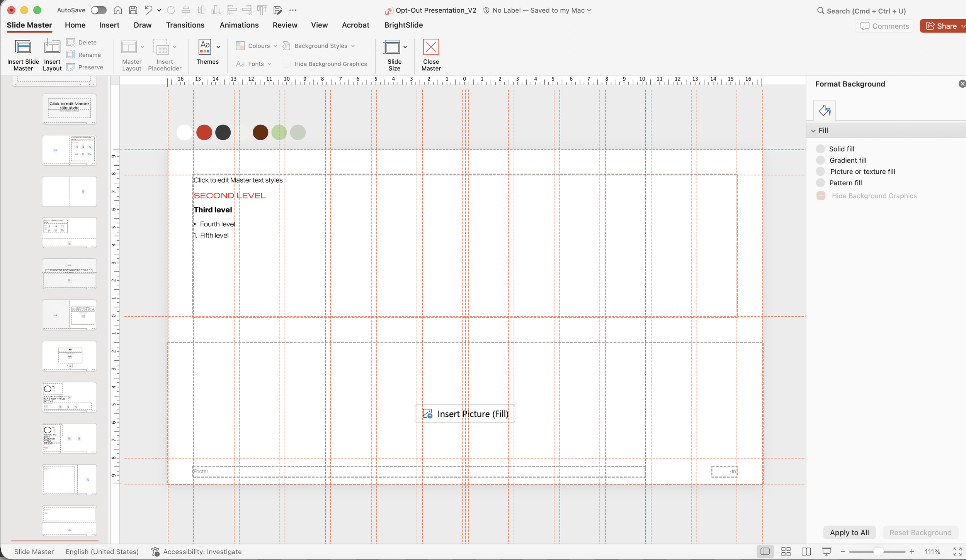The image size is (966, 560).
Task: Select the layout thumbnail reading 'Click to edit Master title style'
Action: click(69, 109)
